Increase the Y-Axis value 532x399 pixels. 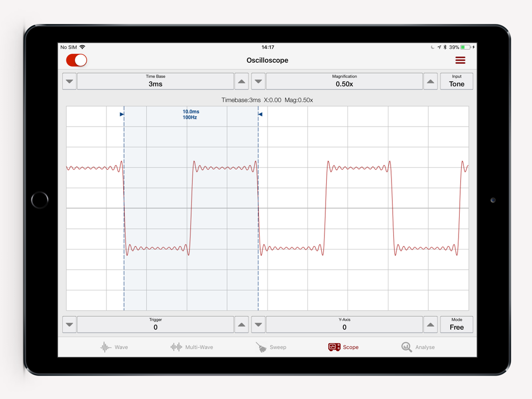point(430,325)
